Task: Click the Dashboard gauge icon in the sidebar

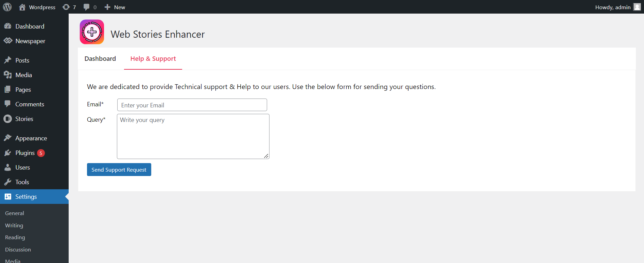Action: (7, 26)
